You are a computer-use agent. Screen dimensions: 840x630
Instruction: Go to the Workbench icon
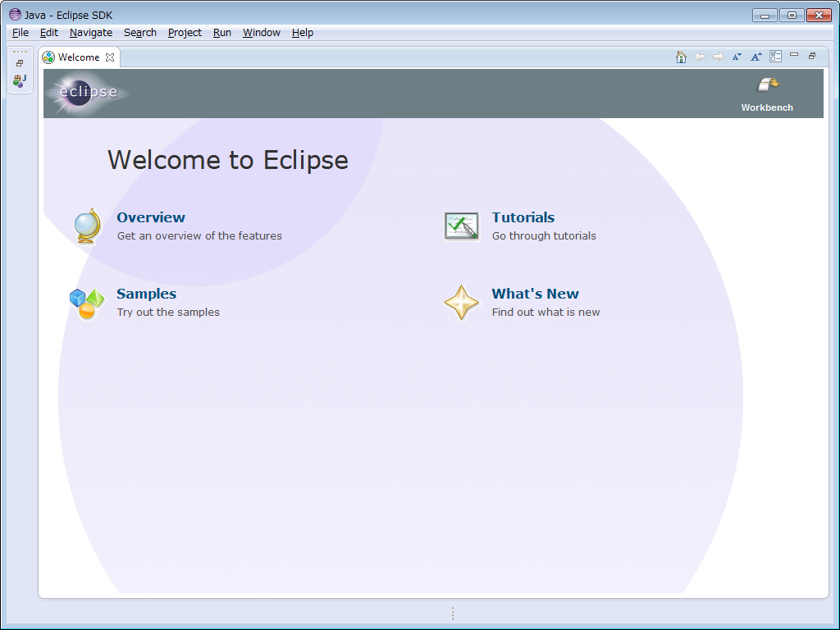click(768, 84)
